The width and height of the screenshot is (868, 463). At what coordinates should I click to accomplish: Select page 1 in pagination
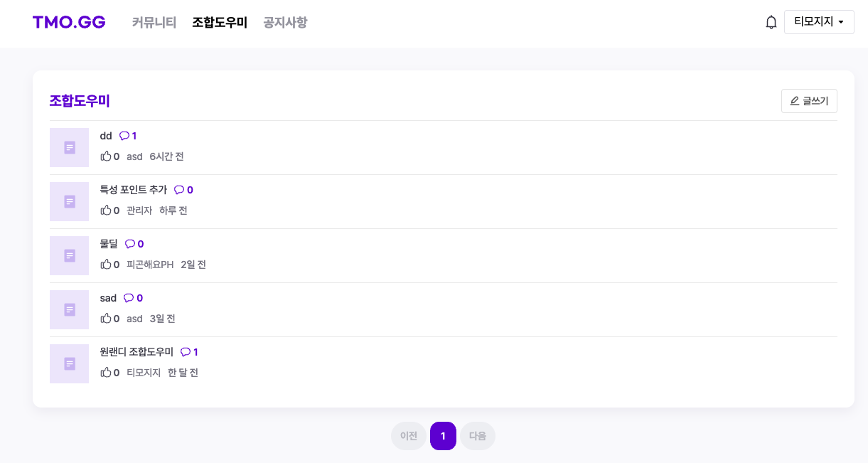[x=443, y=435]
